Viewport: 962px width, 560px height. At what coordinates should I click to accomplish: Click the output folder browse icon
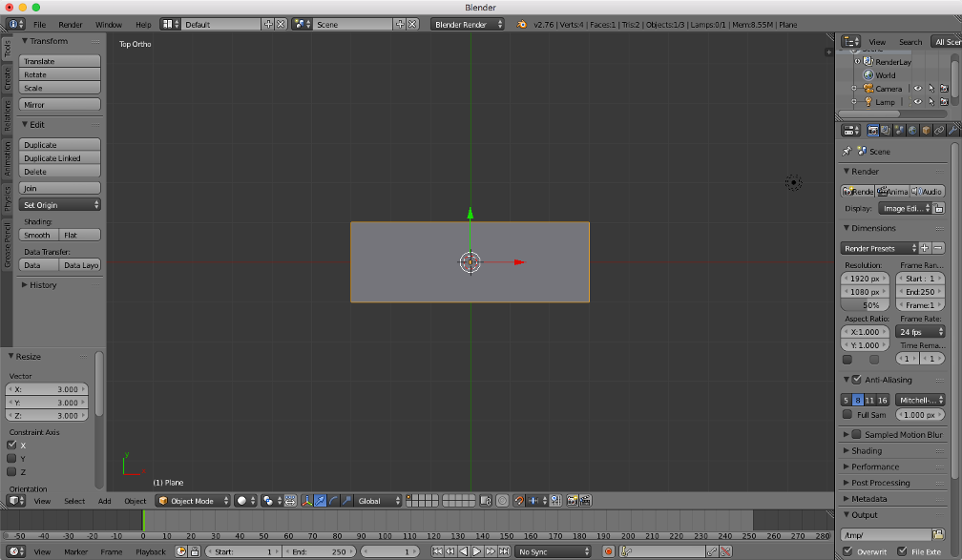pyautogui.click(x=937, y=534)
